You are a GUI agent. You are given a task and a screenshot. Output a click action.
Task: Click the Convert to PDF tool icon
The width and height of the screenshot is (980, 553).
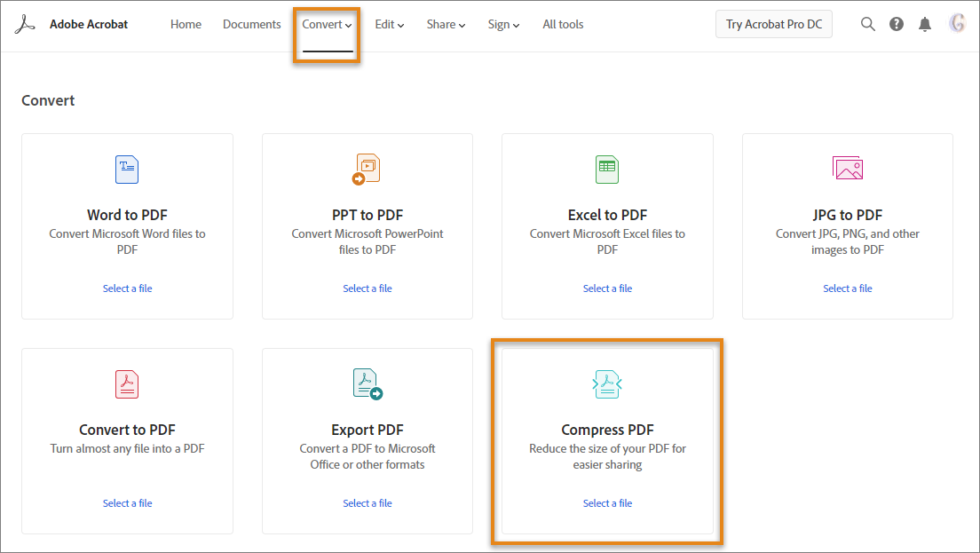127,384
